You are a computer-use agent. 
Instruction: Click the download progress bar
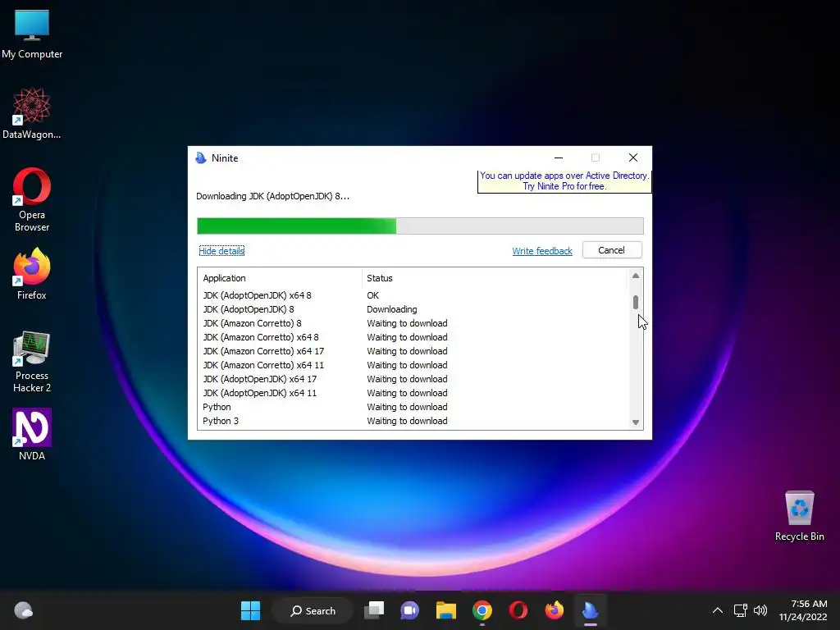[x=420, y=226]
